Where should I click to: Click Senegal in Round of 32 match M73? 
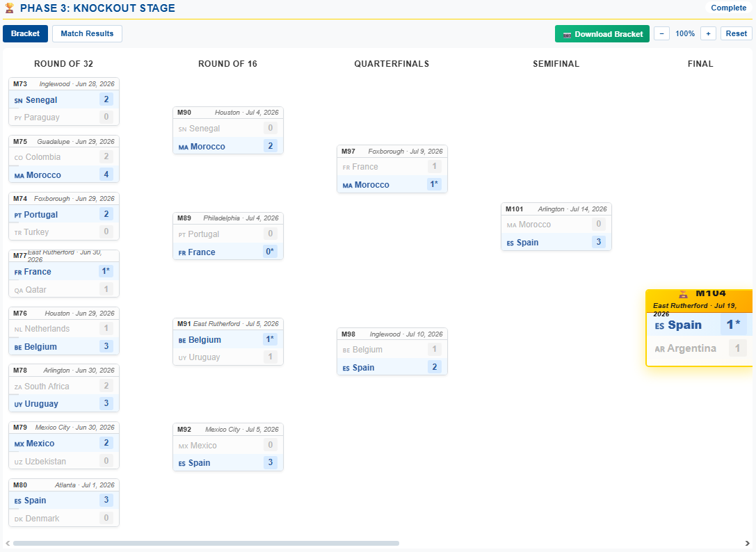pos(41,100)
